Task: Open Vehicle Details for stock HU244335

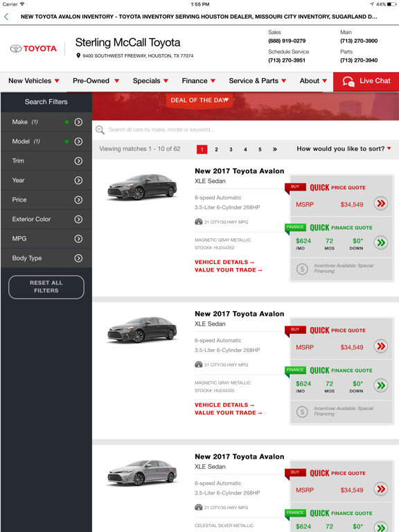Action: [224, 405]
